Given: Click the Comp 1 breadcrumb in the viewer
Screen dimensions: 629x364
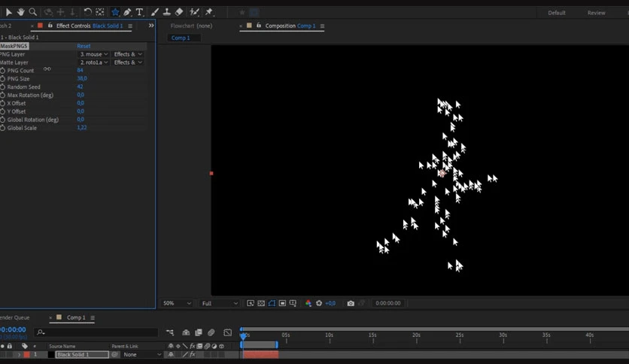Looking at the screenshot, I should click(181, 38).
